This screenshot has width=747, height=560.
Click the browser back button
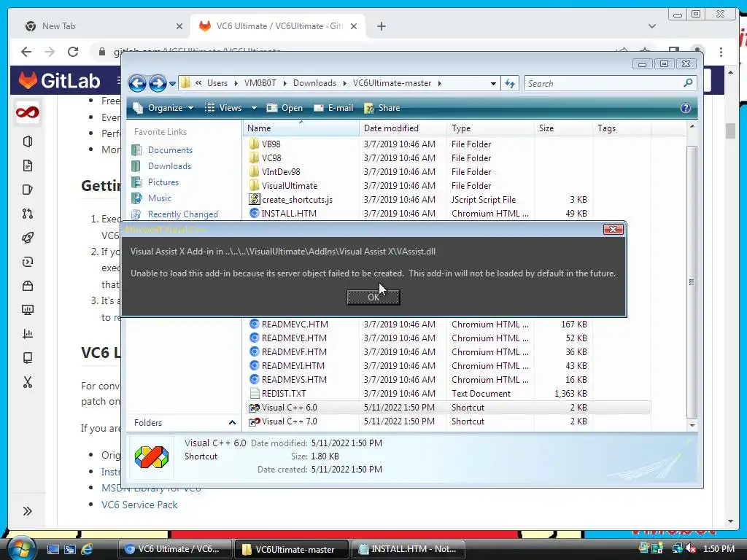pyautogui.click(x=26, y=52)
